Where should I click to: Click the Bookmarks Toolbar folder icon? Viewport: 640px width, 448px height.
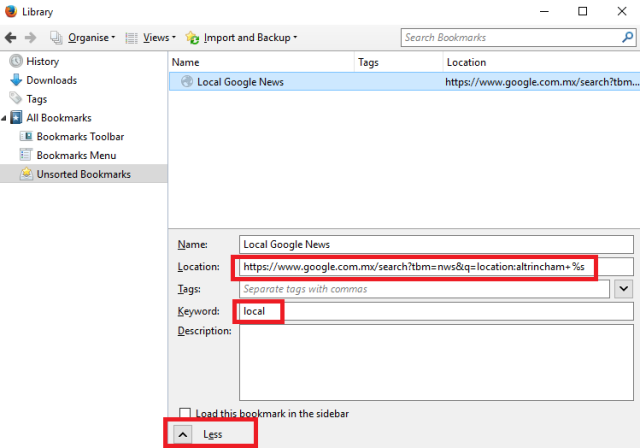click(x=26, y=136)
